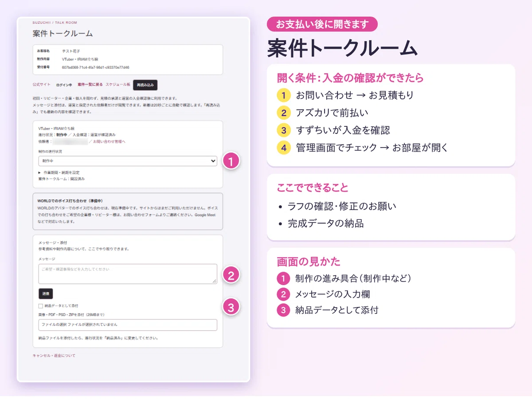532x399 pixels.
Task: Open the スケジュール帳 link
Action: pyautogui.click(x=118, y=84)
